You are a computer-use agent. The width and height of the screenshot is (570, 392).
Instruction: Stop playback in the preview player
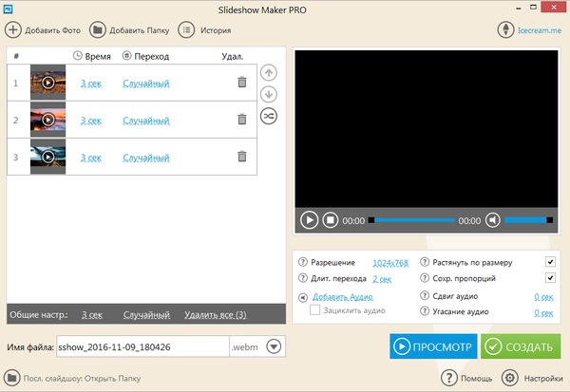point(330,220)
